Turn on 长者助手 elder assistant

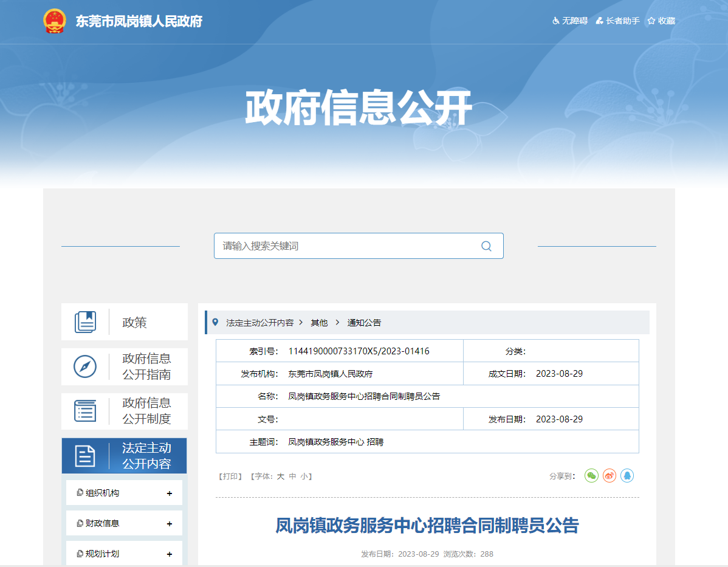617,21
